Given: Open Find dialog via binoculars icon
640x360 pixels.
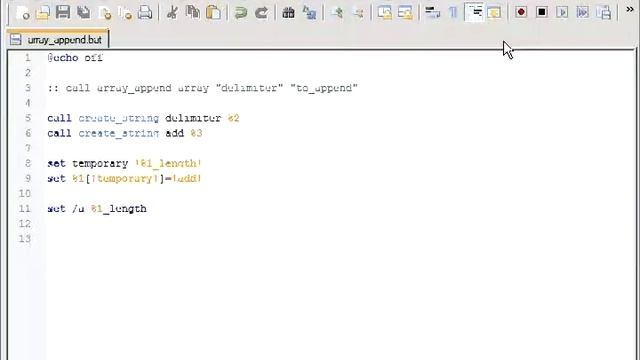Looking at the screenshot, I should click(289, 13).
